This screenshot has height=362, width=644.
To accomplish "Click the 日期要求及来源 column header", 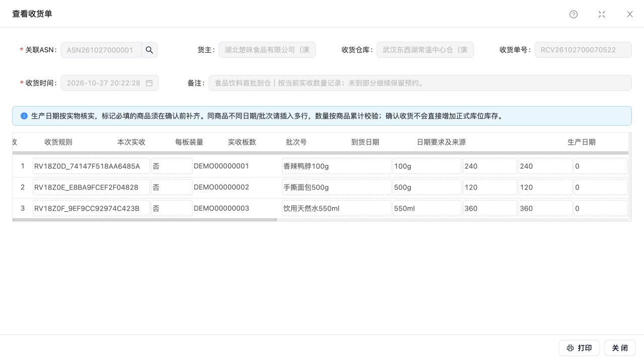I will [441, 142].
